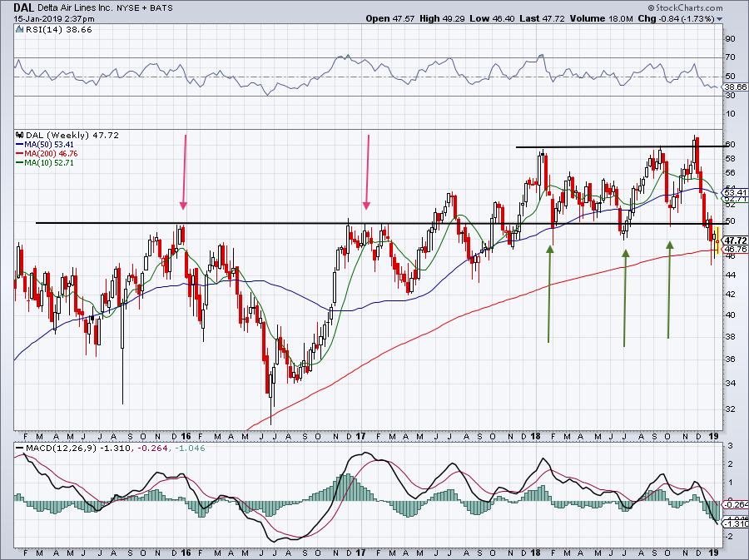Screen dimensions: 749x560
Task: Click year 17 on MACD bottom time axis
Action: click(x=360, y=553)
